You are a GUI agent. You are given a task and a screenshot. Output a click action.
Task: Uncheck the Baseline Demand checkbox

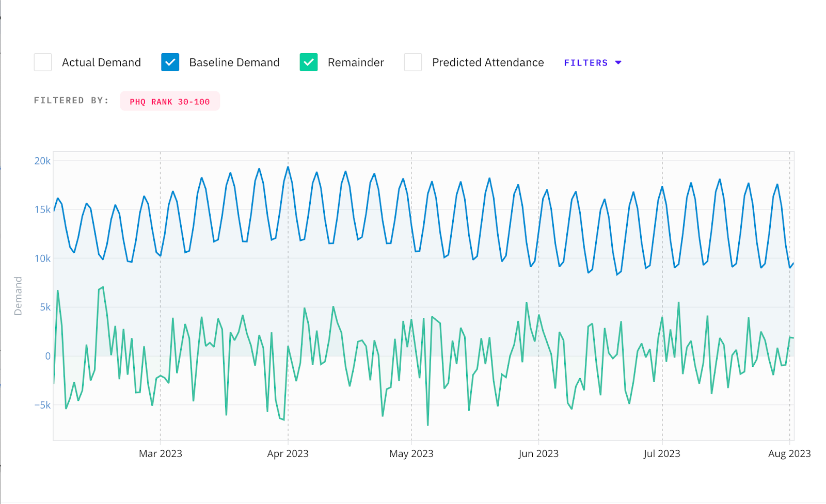170,62
